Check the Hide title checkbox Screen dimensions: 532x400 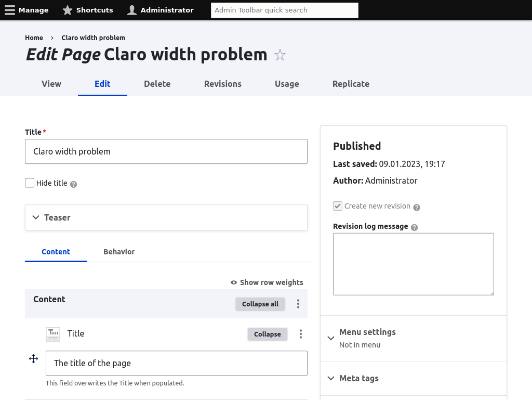30,183
